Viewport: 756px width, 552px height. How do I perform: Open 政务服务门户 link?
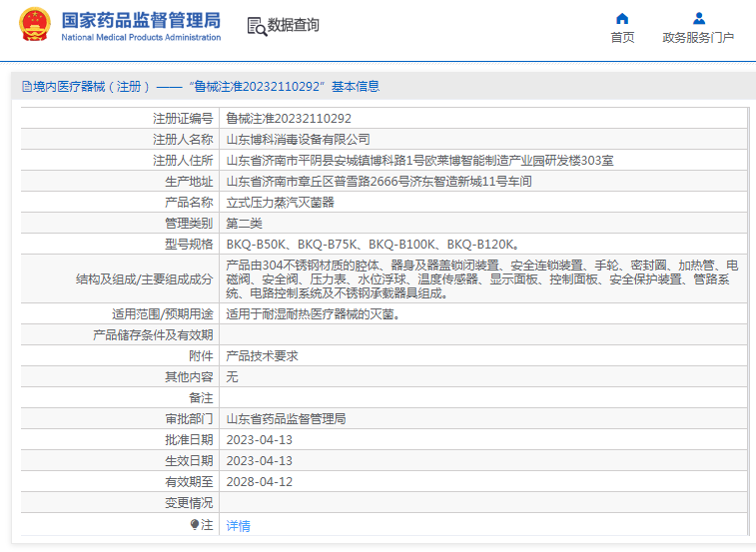click(698, 38)
